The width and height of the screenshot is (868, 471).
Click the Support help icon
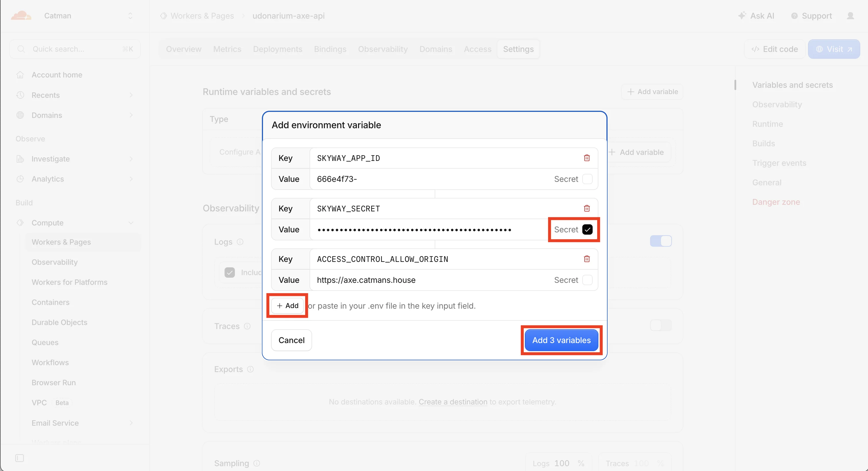coord(794,16)
